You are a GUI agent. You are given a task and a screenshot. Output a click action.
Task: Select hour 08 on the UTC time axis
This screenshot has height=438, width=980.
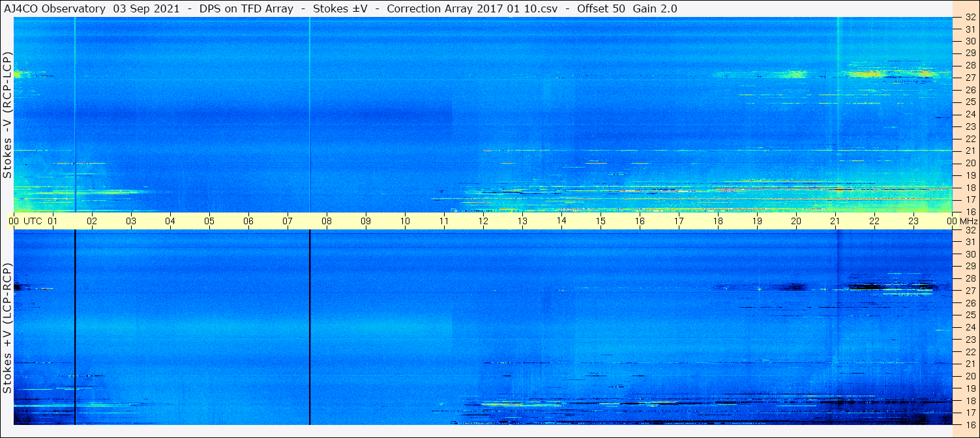[327, 221]
